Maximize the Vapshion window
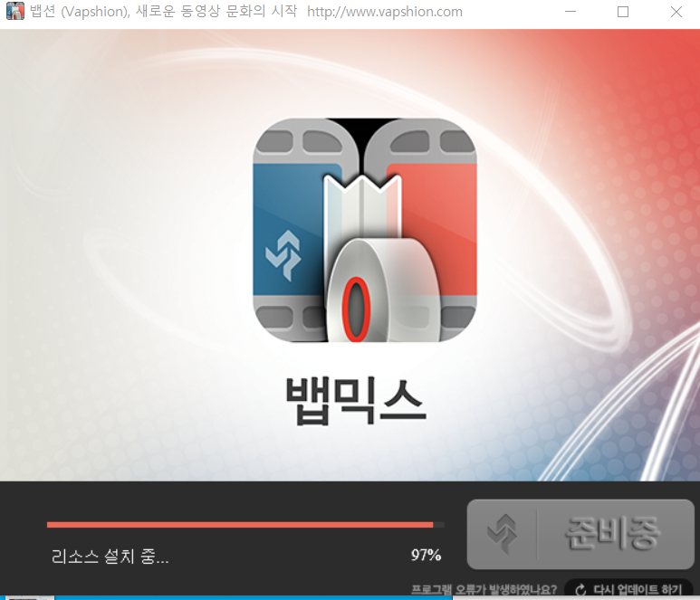The height and width of the screenshot is (600, 700). point(623,12)
